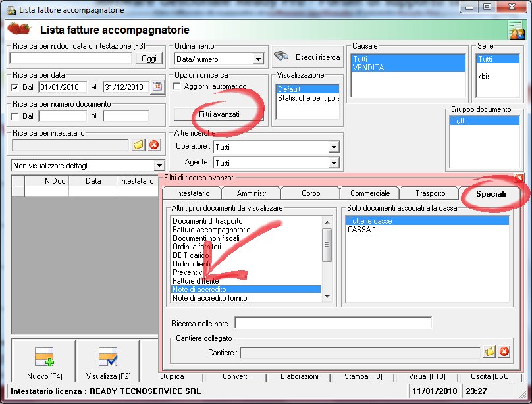Click the document number al input field
This screenshot has width=532, height=404.
[x=126, y=116]
